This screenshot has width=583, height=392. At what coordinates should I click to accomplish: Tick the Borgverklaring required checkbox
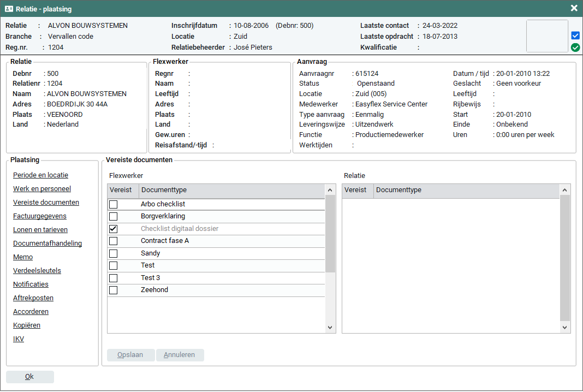[114, 216]
